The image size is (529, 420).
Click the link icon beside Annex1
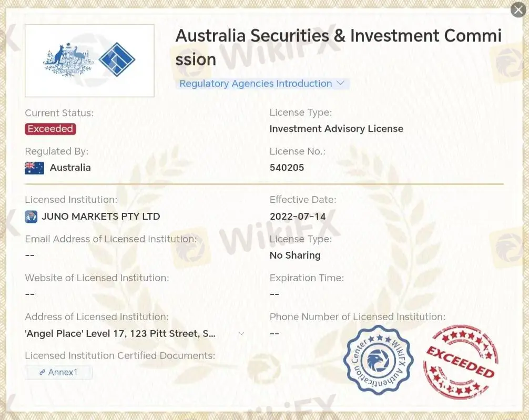[43, 372]
